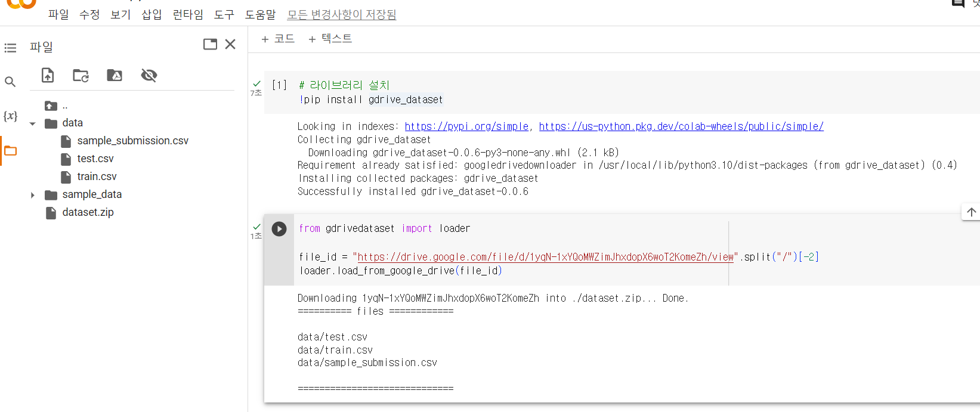
Task: Collapse the data folder
Action: [33, 123]
